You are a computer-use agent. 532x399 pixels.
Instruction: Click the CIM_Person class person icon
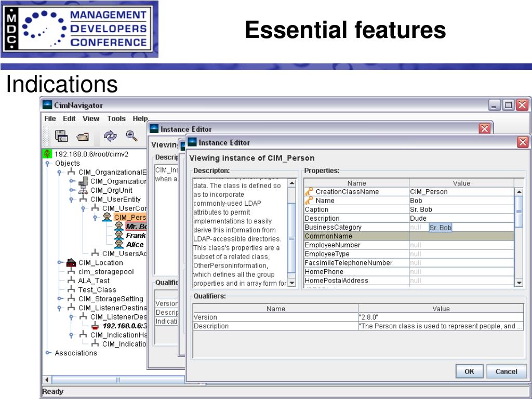pyautogui.click(x=107, y=217)
